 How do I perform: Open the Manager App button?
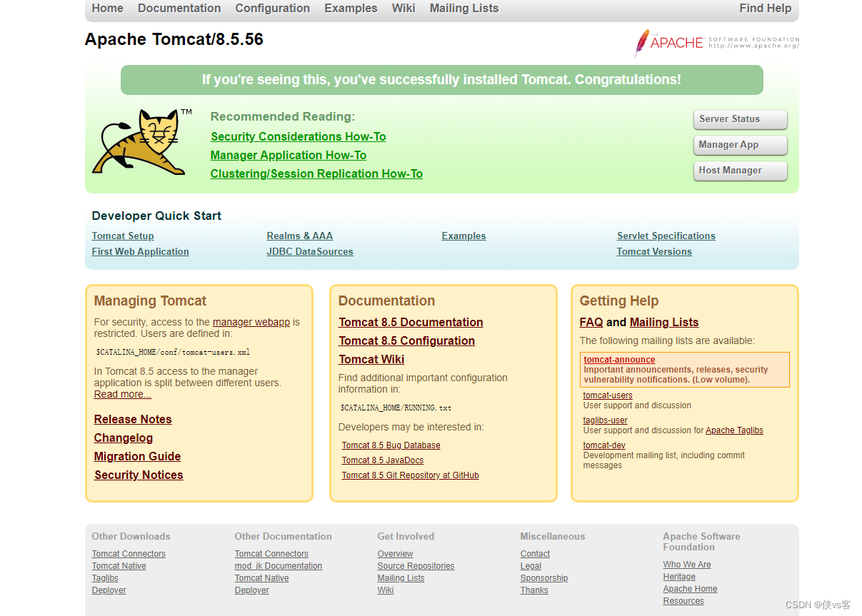coord(740,145)
